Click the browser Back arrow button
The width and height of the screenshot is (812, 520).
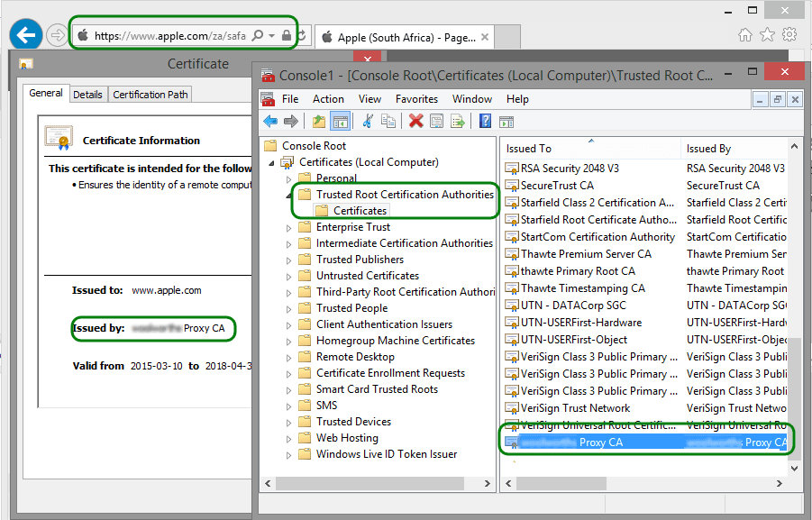(x=26, y=35)
